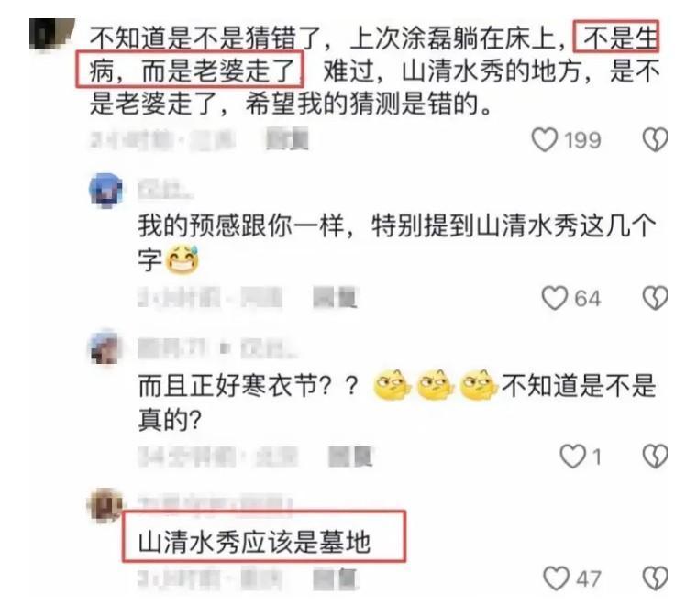The image size is (697, 616).
Task: Open username above the 寒衣节 reply
Action: [x=218, y=348]
